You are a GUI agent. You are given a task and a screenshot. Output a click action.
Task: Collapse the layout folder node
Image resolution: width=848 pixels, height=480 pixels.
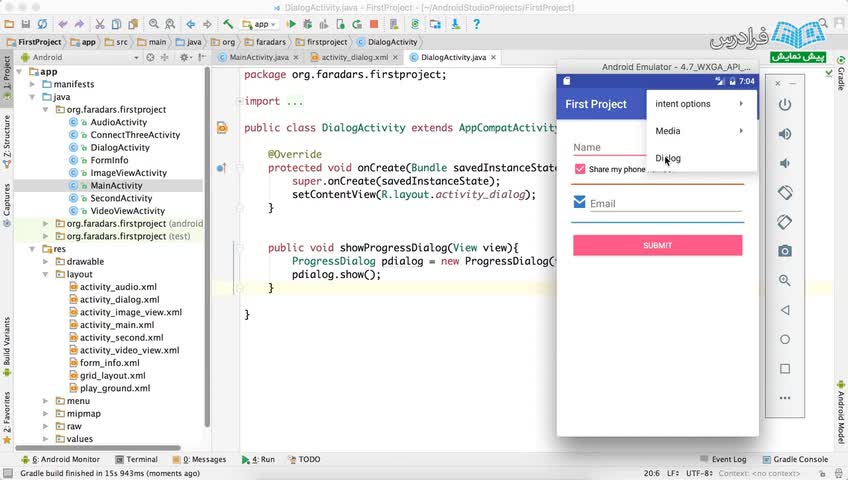click(46, 274)
